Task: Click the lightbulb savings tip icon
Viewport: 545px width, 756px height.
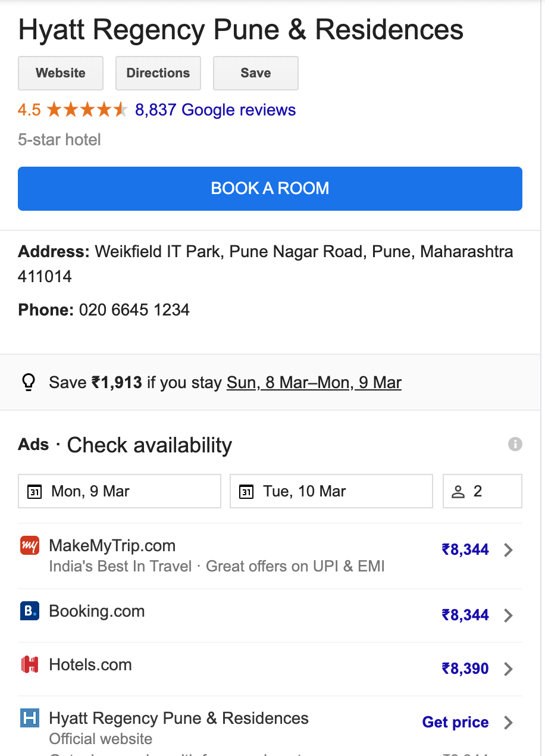Action: click(29, 382)
